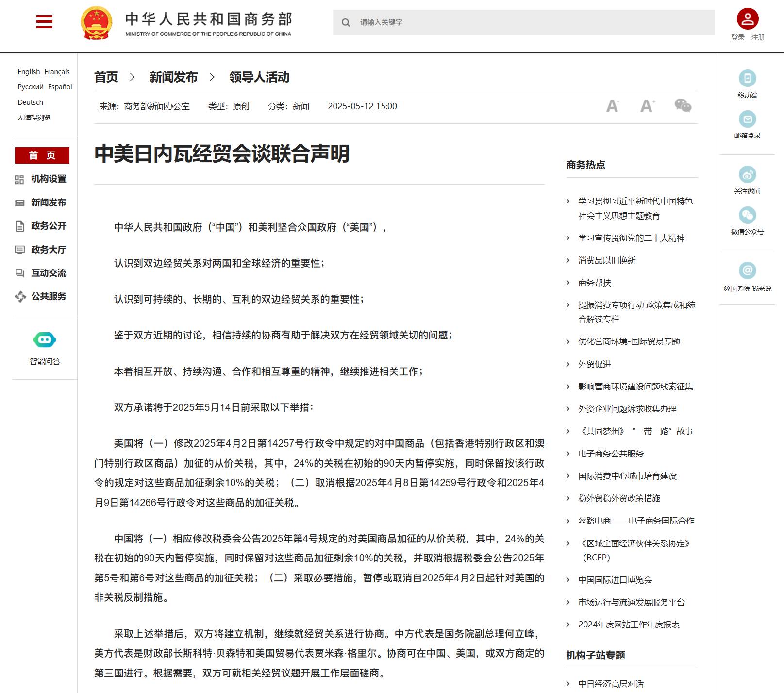Screen dimensions: 784x693
Task: Open the red hamburger menu
Action: coord(44,21)
